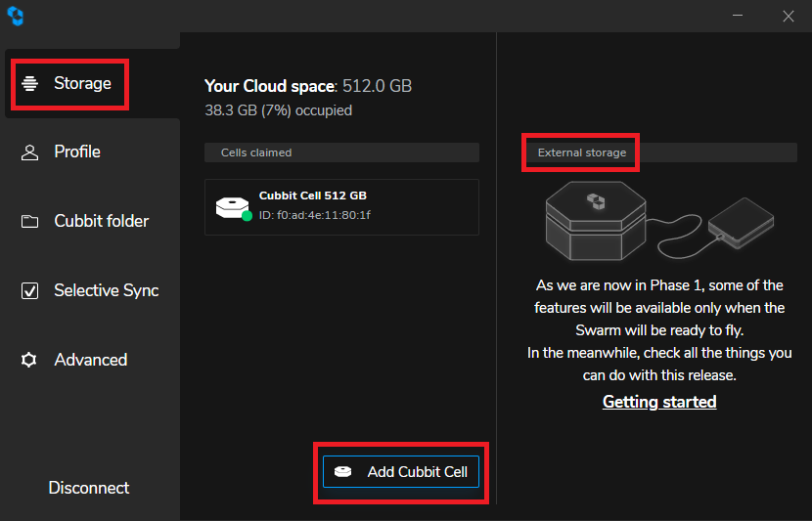Screen dimensions: 812x521
Task: Click the Cubbit folder icon
Action: [29, 222]
